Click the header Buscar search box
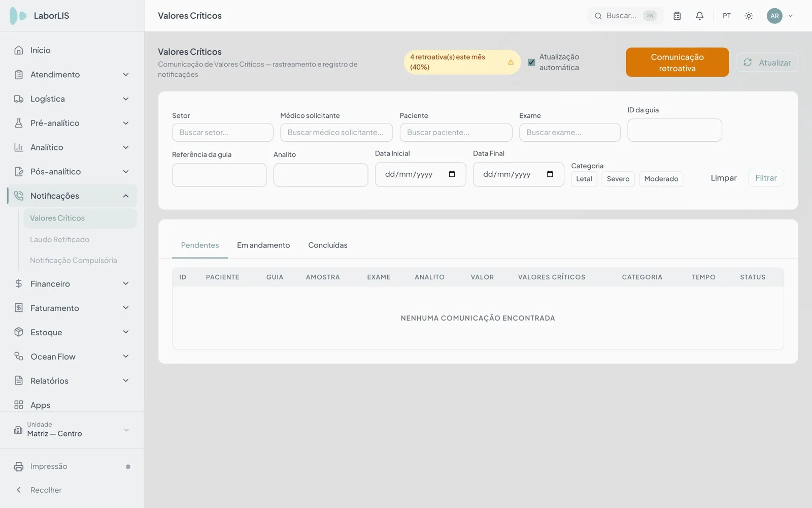 point(625,16)
